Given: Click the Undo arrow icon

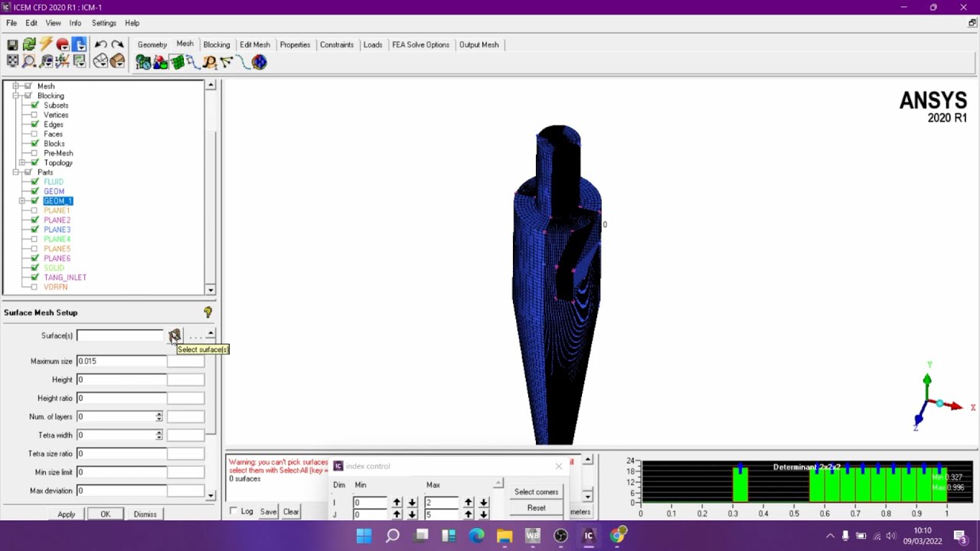Looking at the screenshot, I should pos(100,45).
